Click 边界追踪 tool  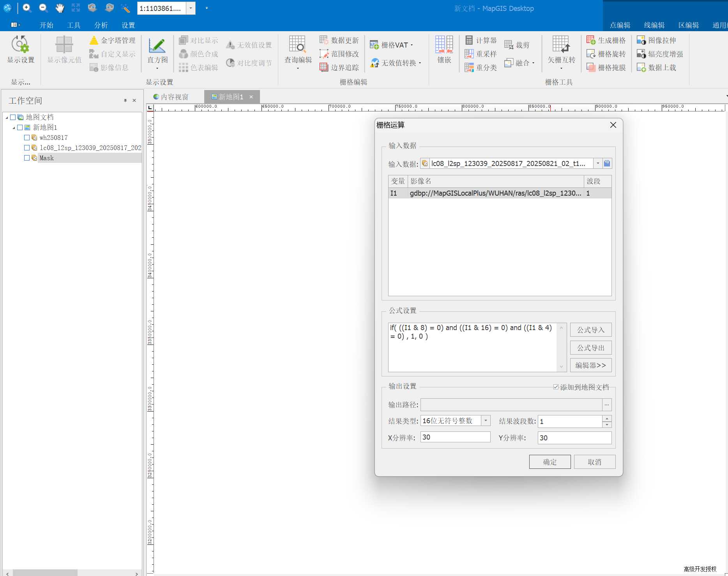(x=339, y=68)
